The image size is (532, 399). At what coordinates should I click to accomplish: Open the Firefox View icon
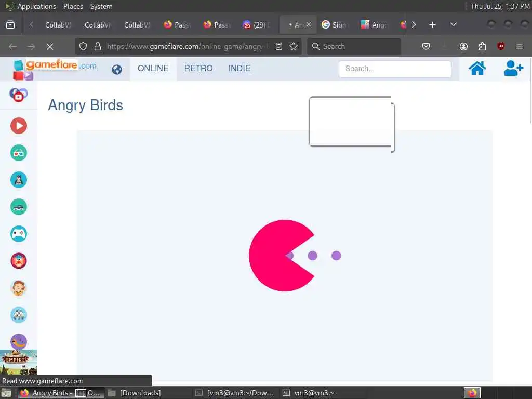point(10,25)
